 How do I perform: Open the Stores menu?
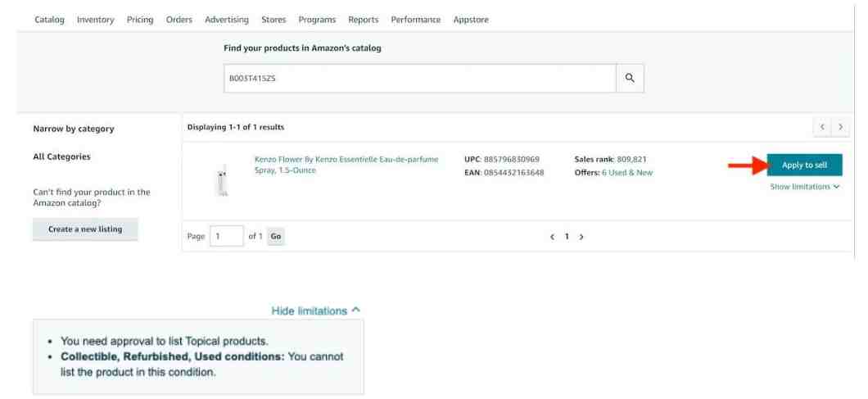click(274, 20)
